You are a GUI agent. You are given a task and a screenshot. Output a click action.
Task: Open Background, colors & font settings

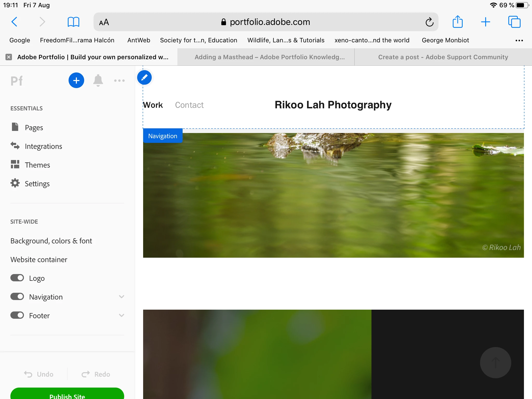pos(51,241)
